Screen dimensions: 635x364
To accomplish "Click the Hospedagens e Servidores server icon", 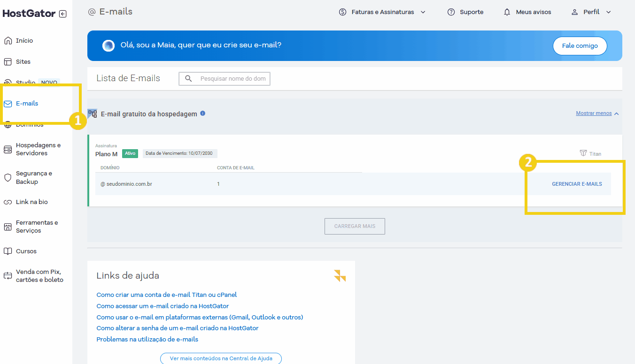I will 8,149.
